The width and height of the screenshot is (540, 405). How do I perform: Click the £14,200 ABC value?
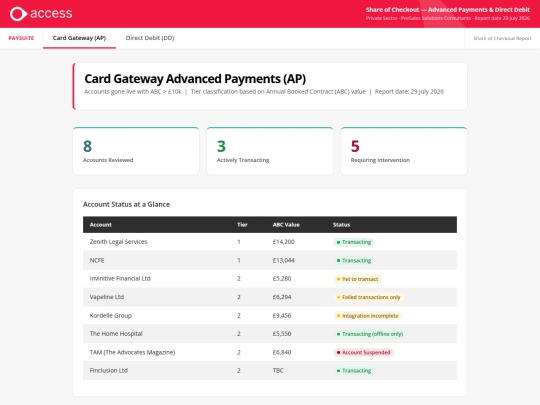[x=283, y=242]
